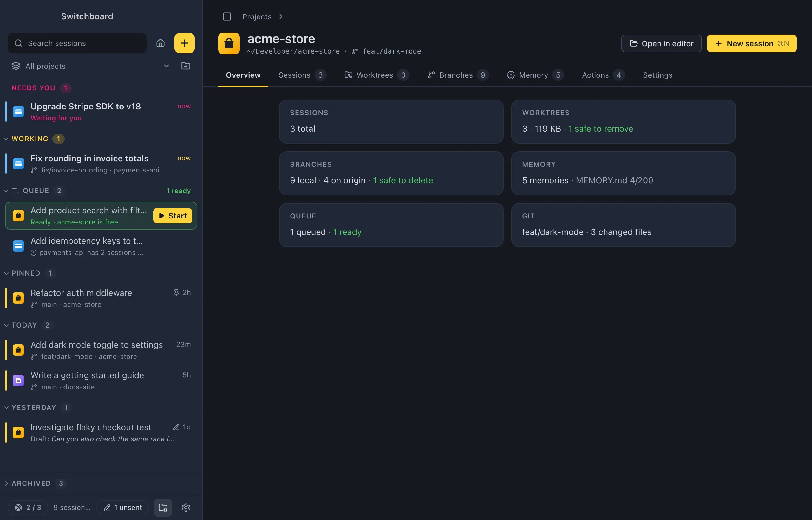The height and width of the screenshot is (520, 812).
Task: Open the SESSIONS overview card
Action: (391, 121)
